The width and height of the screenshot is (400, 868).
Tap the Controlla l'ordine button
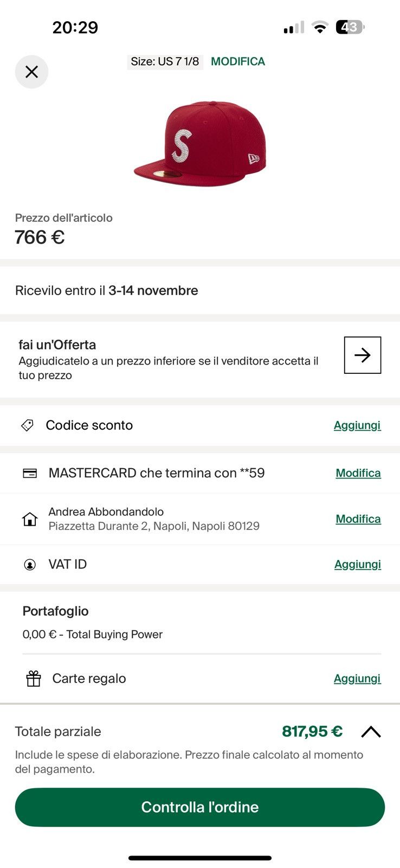click(200, 807)
